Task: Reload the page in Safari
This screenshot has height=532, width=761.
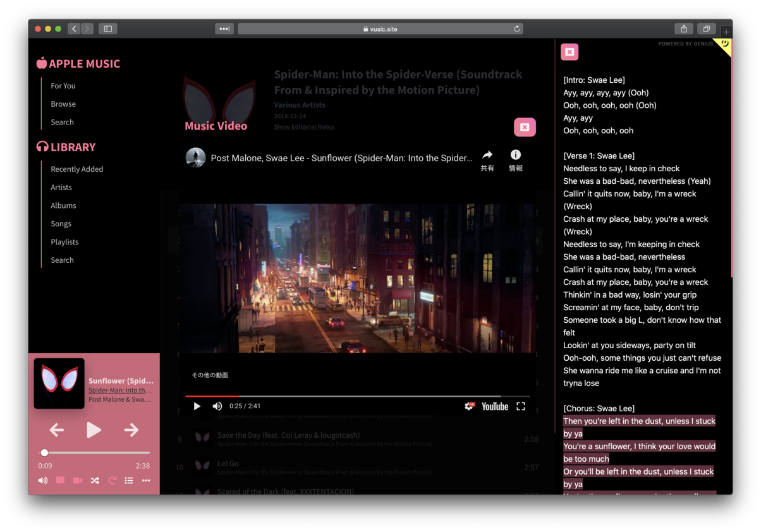Action: coord(517,28)
